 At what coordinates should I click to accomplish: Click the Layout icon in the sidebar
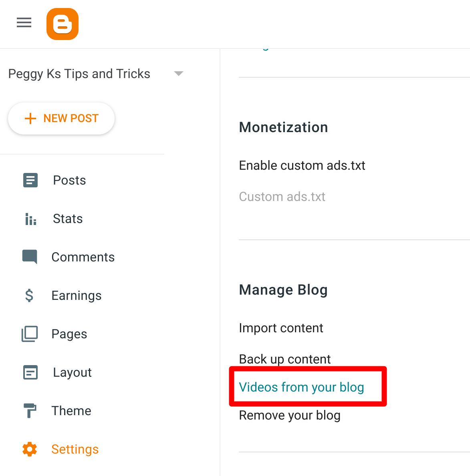click(x=30, y=372)
